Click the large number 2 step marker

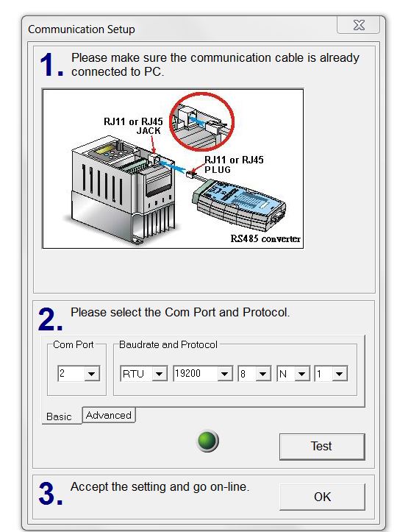coord(51,319)
